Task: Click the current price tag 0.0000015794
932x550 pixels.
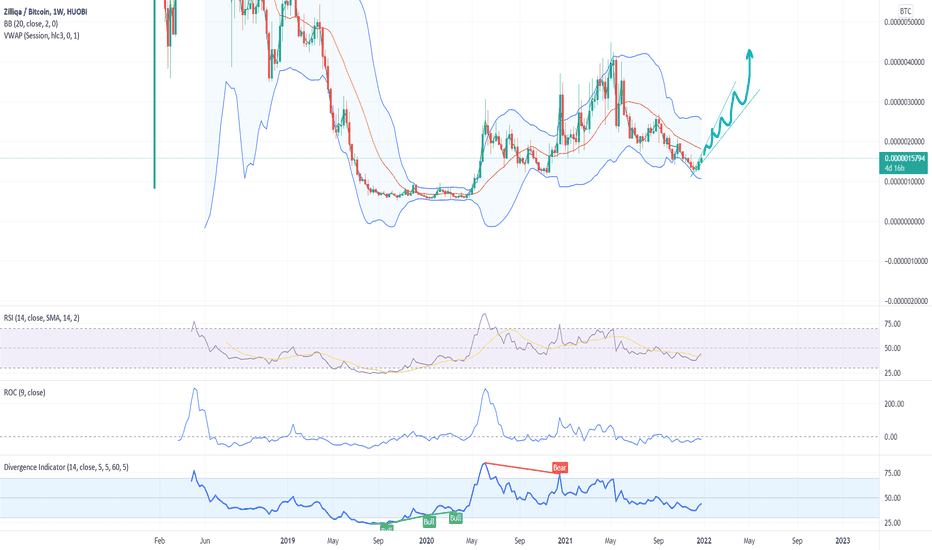Action: (x=905, y=159)
